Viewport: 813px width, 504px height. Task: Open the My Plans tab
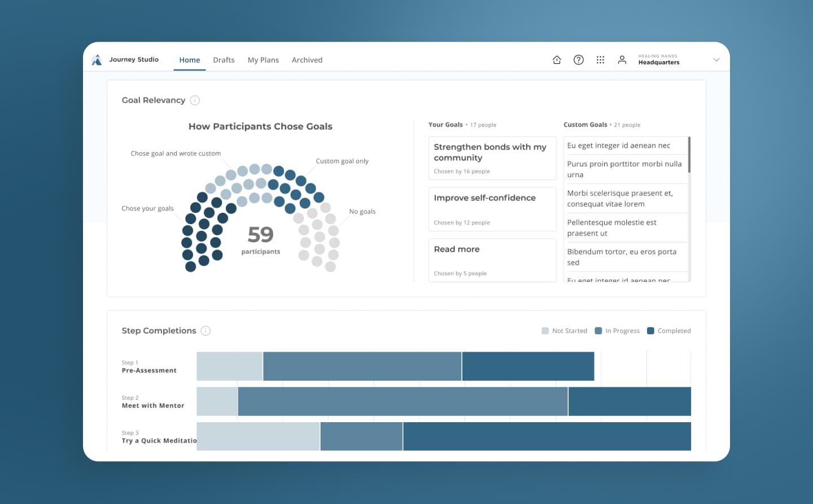point(263,60)
